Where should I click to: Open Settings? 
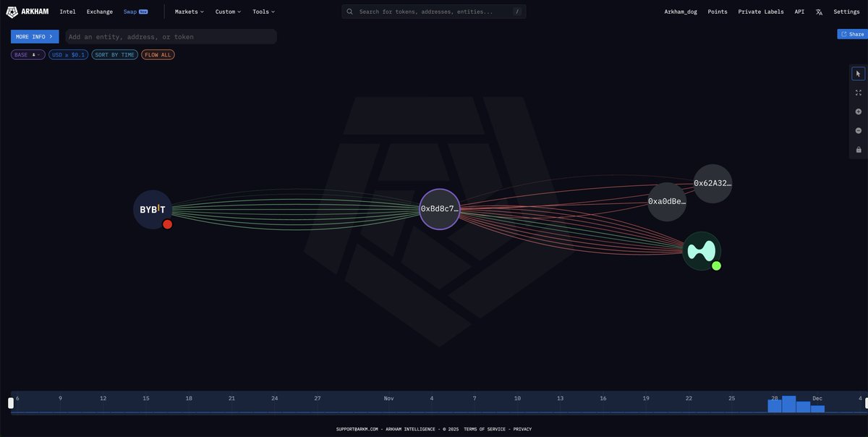tap(846, 12)
